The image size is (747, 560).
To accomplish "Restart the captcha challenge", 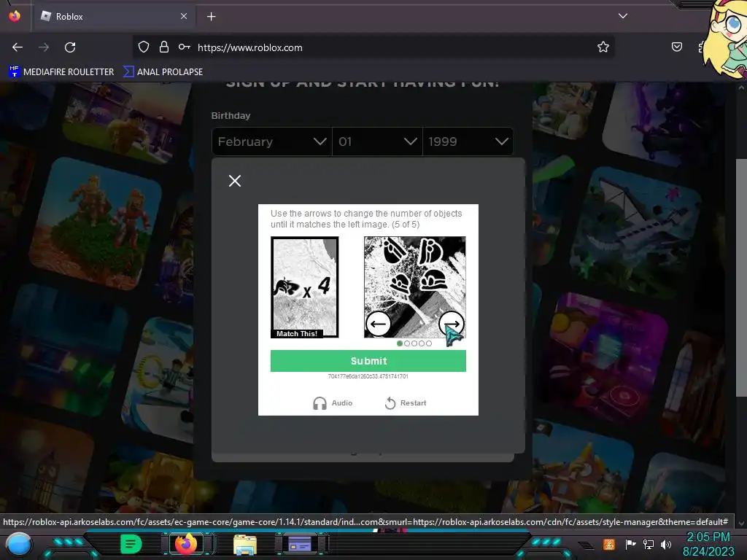I will (x=406, y=402).
